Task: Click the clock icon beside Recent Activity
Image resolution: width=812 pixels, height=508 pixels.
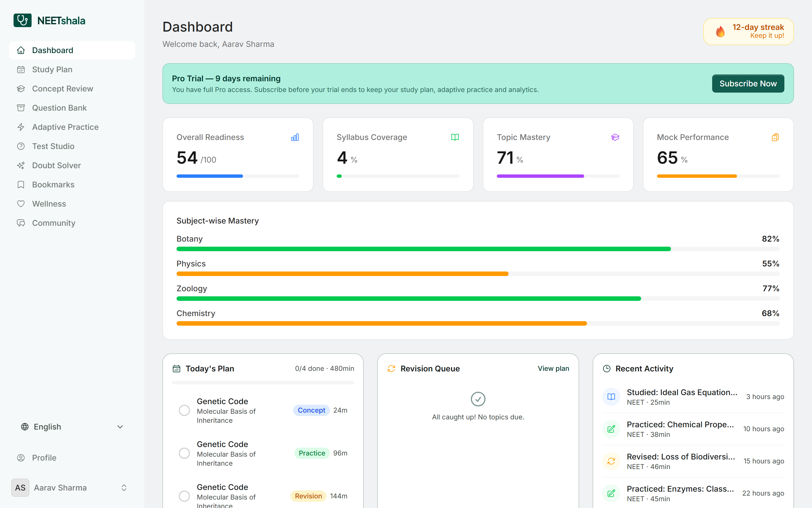Action: click(x=607, y=369)
